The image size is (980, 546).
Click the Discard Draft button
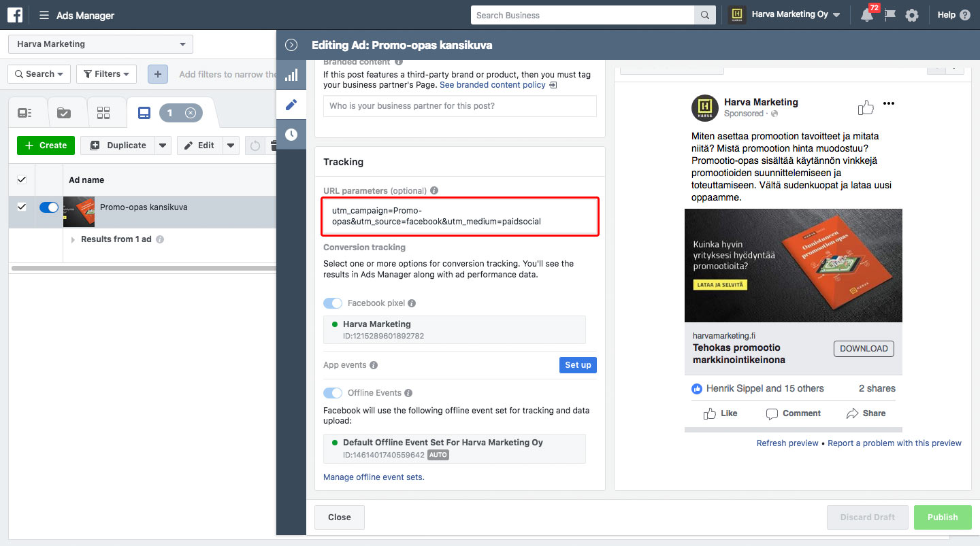868,517
